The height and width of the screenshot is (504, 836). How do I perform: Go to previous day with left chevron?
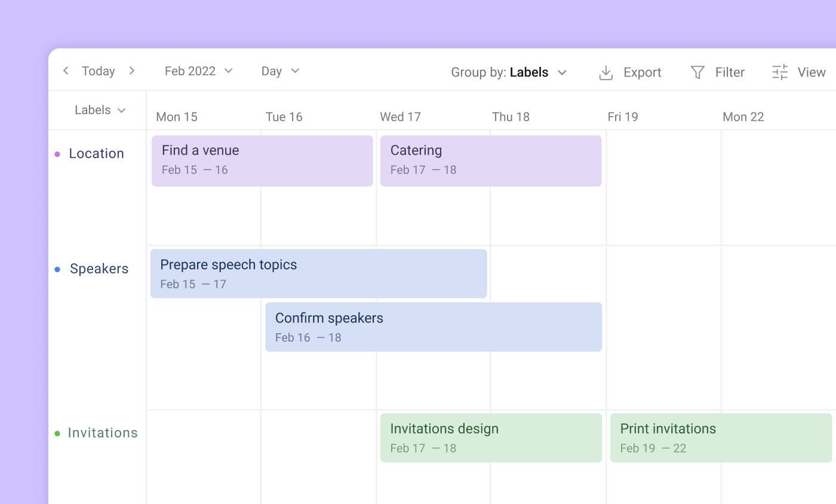pyautogui.click(x=66, y=70)
